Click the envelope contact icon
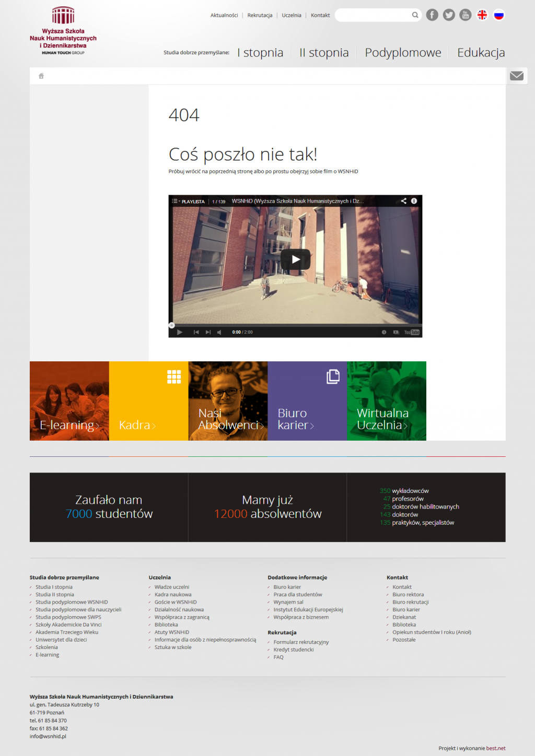 [x=517, y=76]
